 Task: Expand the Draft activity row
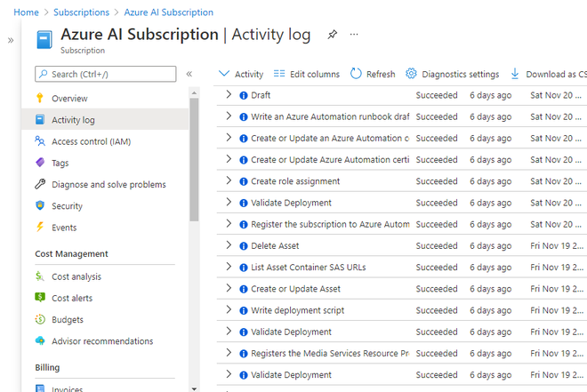tap(229, 95)
